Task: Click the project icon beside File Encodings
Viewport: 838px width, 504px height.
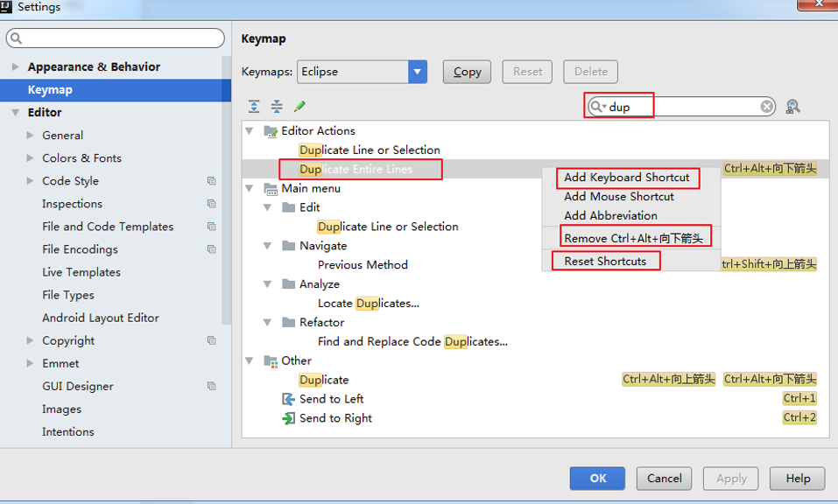Action: [212, 249]
